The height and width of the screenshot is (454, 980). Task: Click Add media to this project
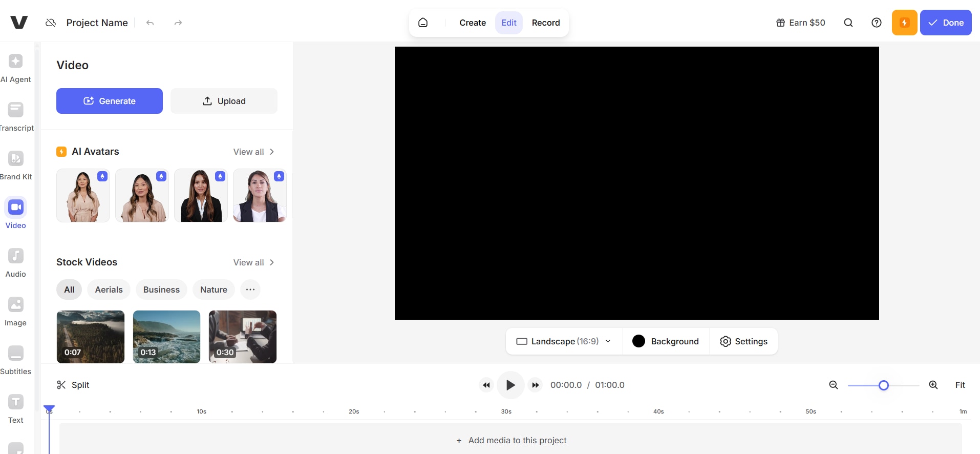pyautogui.click(x=511, y=440)
